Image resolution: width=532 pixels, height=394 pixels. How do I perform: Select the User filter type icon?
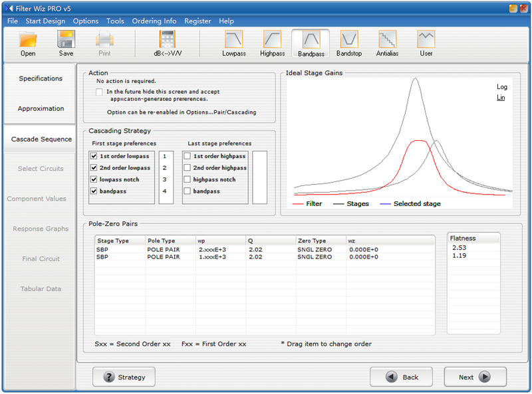click(x=426, y=43)
